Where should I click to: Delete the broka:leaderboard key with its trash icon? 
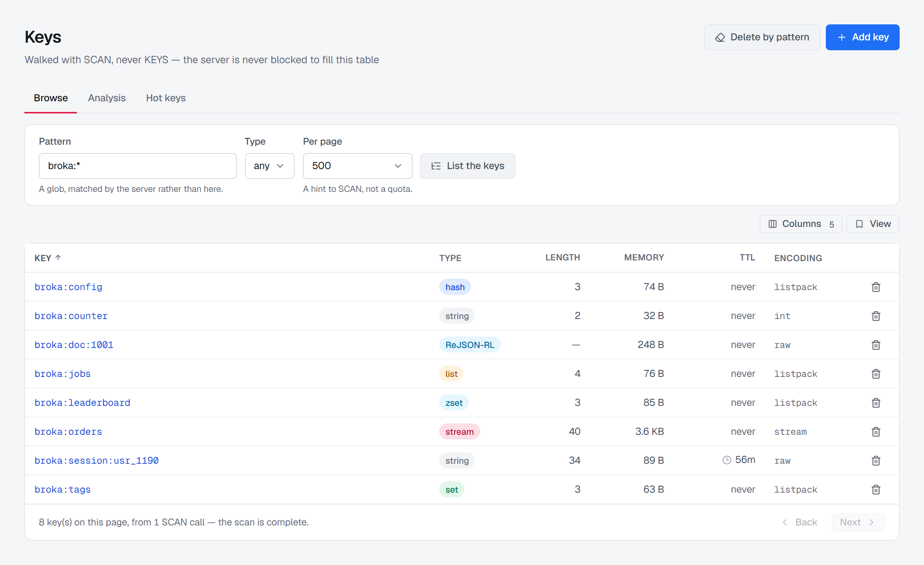(x=876, y=403)
